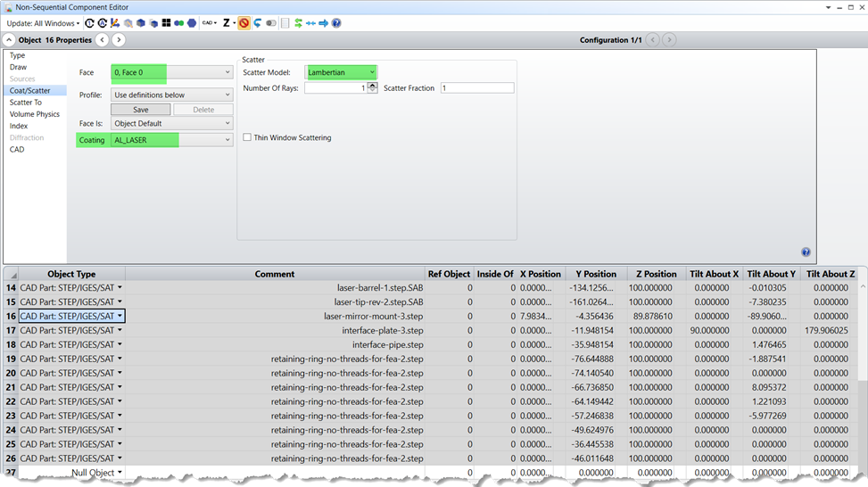This screenshot has height=487, width=868.
Task: Click the blue right arrow toolbar icon
Action: [x=323, y=22]
